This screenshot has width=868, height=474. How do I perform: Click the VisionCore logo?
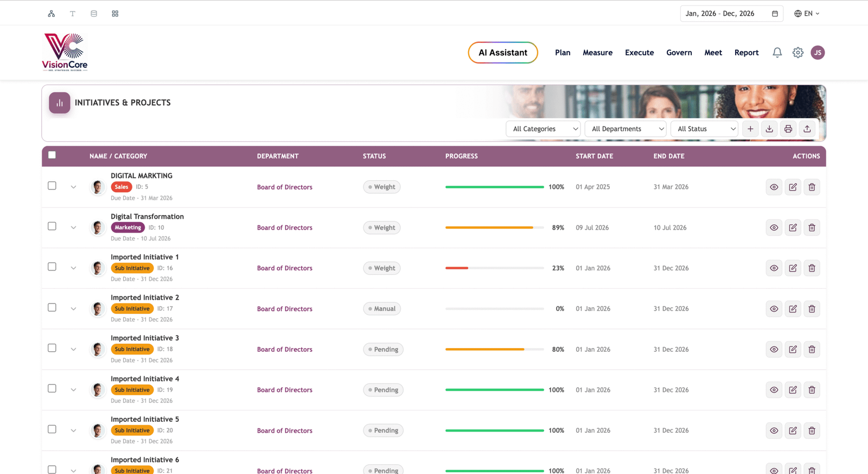[x=65, y=52]
